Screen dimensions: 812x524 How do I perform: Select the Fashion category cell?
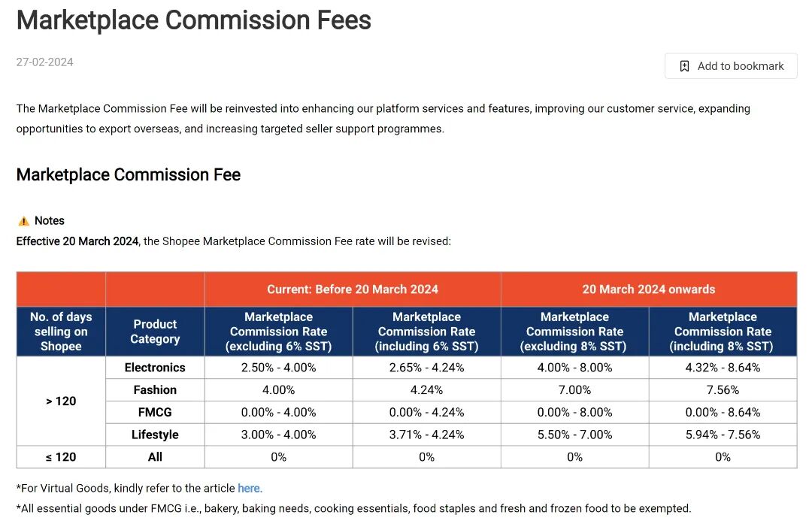click(x=155, y=390)
